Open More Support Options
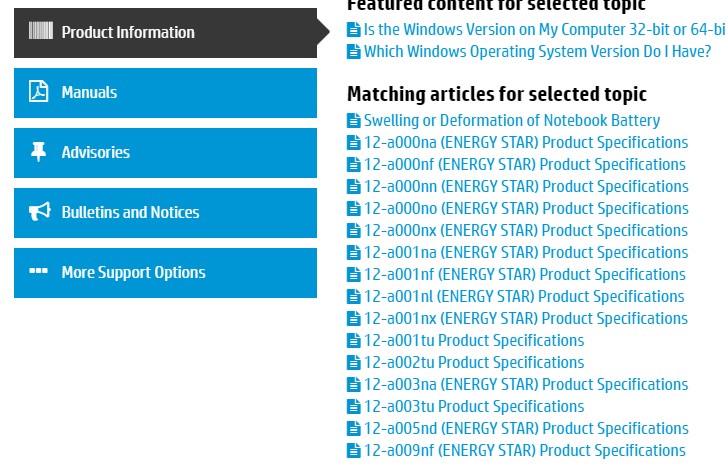 pos(165,273)
